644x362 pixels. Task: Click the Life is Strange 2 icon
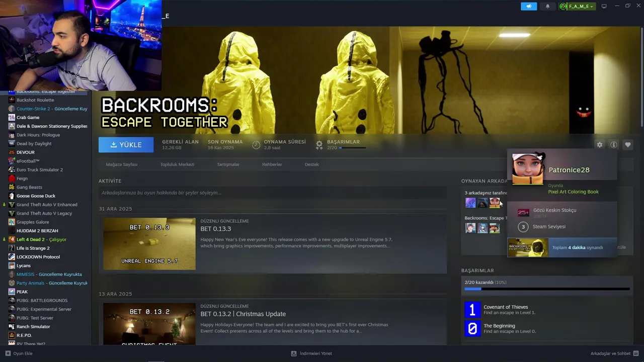click(x=12, y=248)
